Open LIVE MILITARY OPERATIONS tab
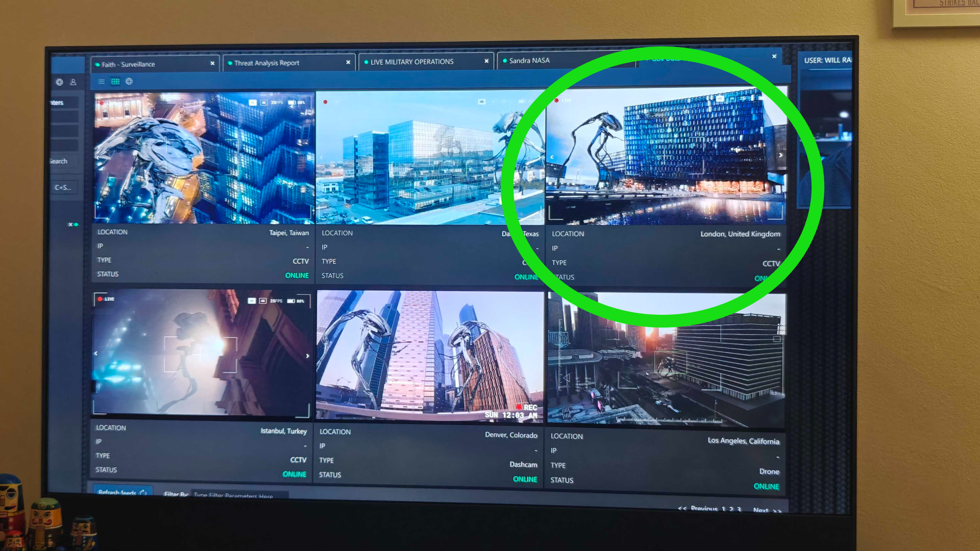980x551 pixels. click(412, 62)
